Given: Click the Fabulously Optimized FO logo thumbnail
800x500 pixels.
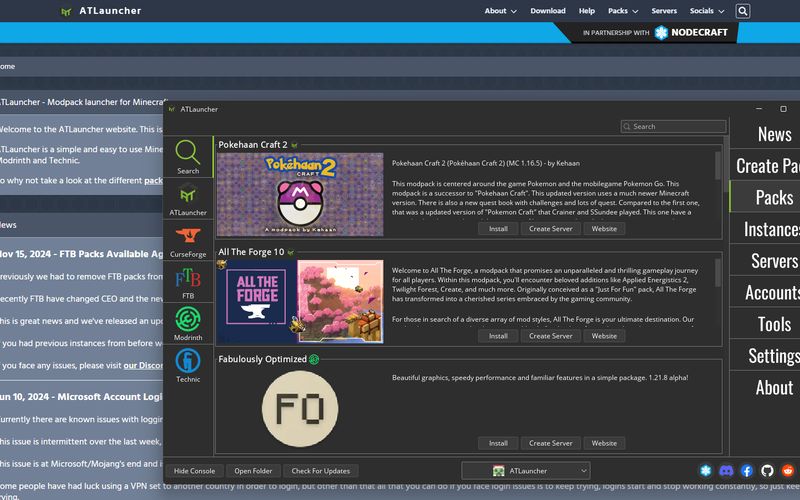Looking at the screenshot, I should pos(300,409).
